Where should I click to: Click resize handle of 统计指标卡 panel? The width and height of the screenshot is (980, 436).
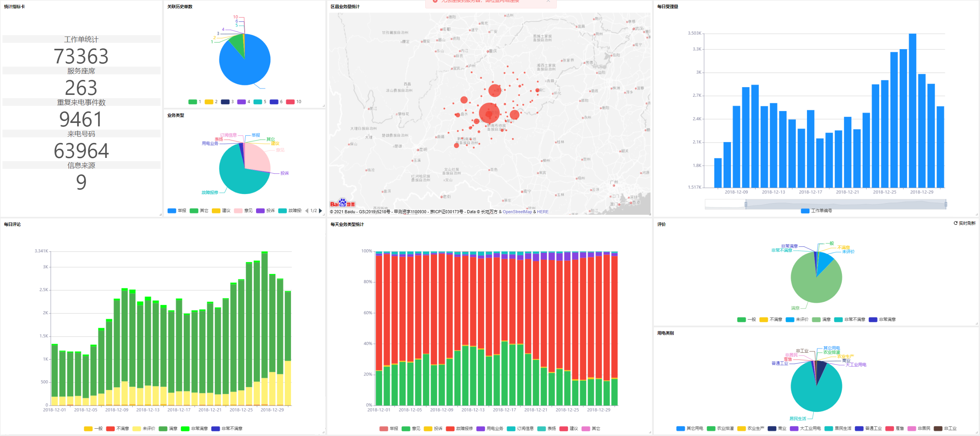[160, 214]
